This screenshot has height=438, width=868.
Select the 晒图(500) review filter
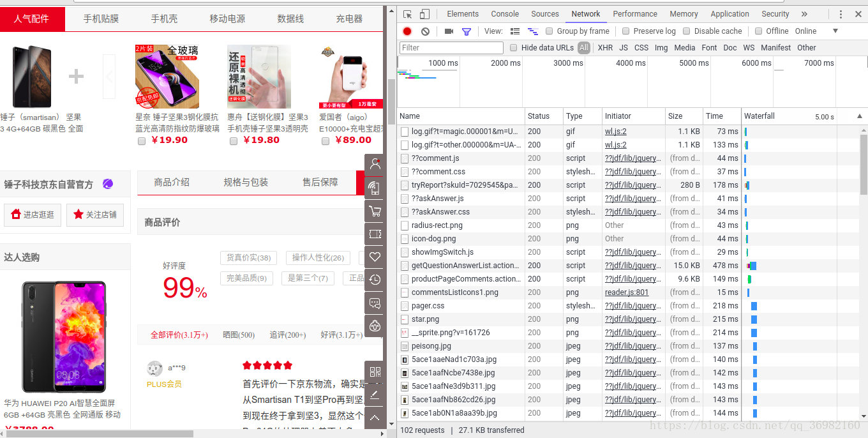239,335
